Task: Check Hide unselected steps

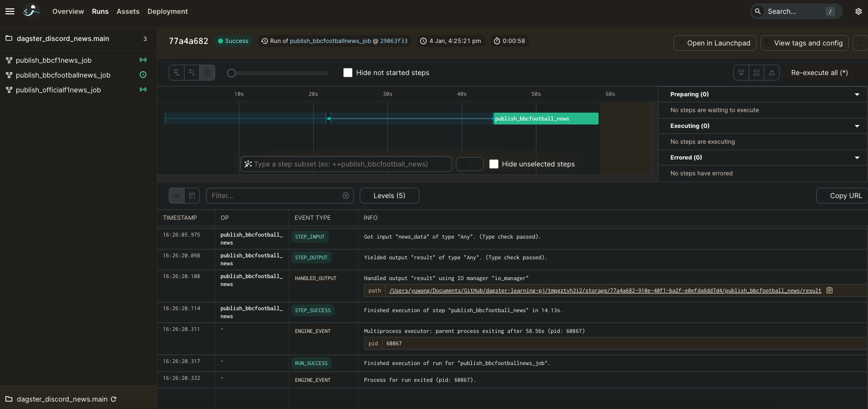Action: [x=494, y=164]
